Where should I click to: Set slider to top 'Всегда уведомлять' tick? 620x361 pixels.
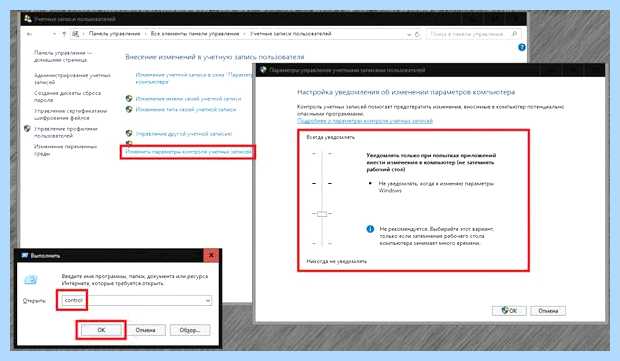[322, 153]
